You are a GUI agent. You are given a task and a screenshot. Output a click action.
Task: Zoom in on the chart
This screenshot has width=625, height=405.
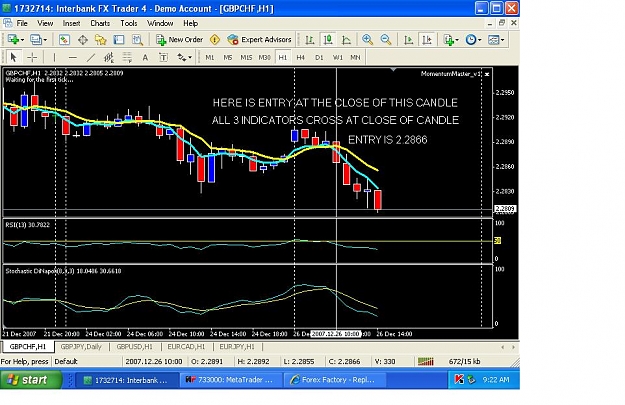tap(367, 39)
